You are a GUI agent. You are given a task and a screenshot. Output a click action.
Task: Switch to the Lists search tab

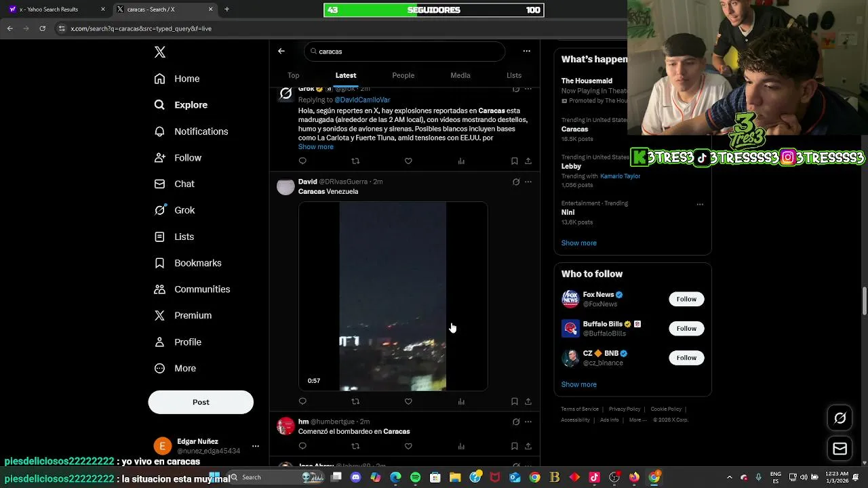click(x=514, y=75)
